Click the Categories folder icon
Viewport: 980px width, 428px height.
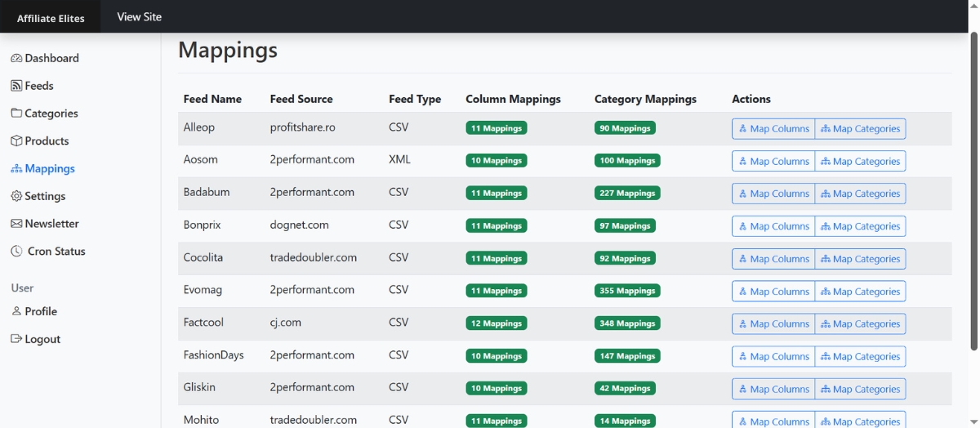point(16,114)
